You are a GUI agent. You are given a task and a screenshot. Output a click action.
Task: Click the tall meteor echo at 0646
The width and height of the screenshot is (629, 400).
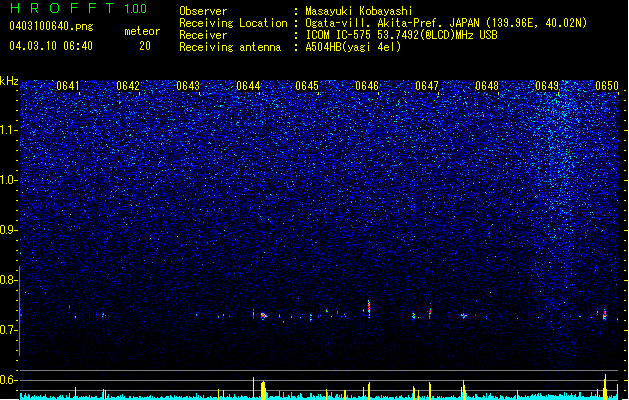pyautogui.click(x=369, y=309)
